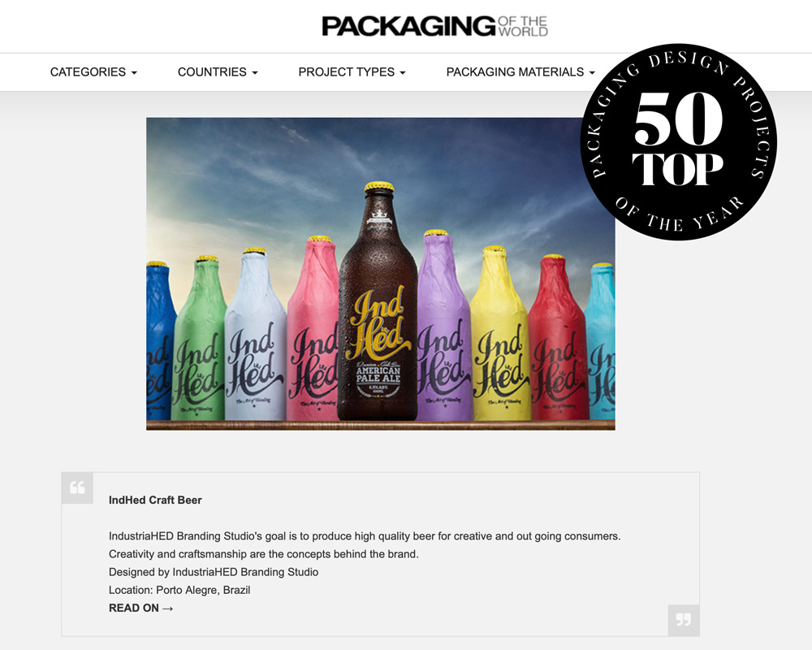This screenshot has height=650, width=812.
Task: Click the brown American Pale Ale bottle
Action: tap(378, 301)
